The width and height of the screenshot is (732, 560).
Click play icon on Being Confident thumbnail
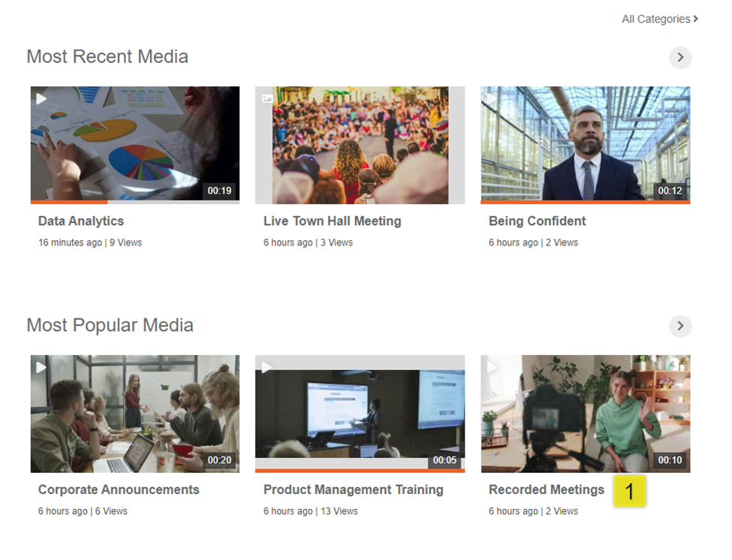[492, 98]
